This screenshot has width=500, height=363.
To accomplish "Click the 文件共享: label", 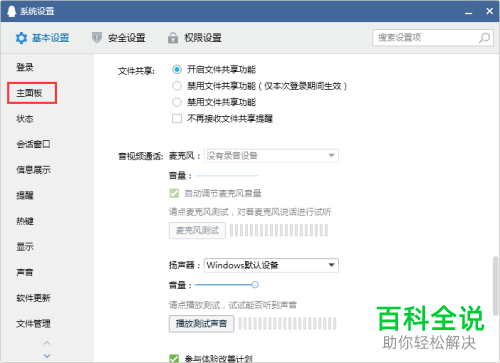I will [x=136, y=71].
